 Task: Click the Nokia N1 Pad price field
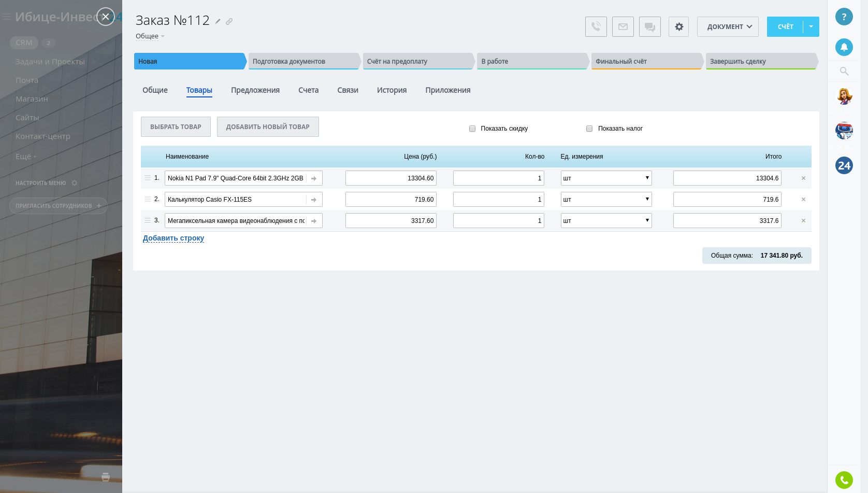(391, 178)
